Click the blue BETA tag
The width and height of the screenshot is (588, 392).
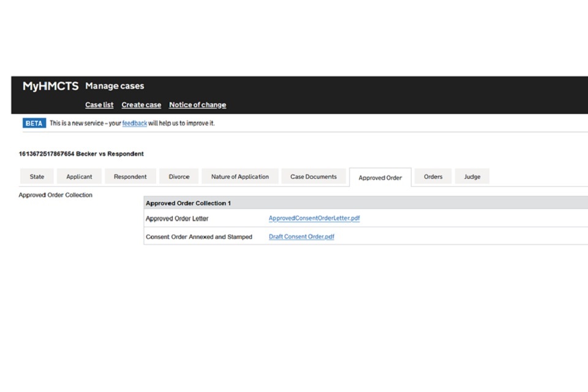(34, 123)
